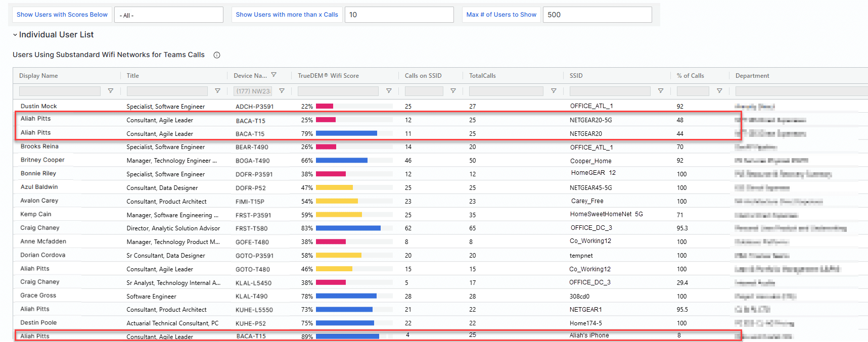Sort by the Department column header
The width and height of the screenshot is (868, 342).
pyautogui.click(x=752, y=76)
